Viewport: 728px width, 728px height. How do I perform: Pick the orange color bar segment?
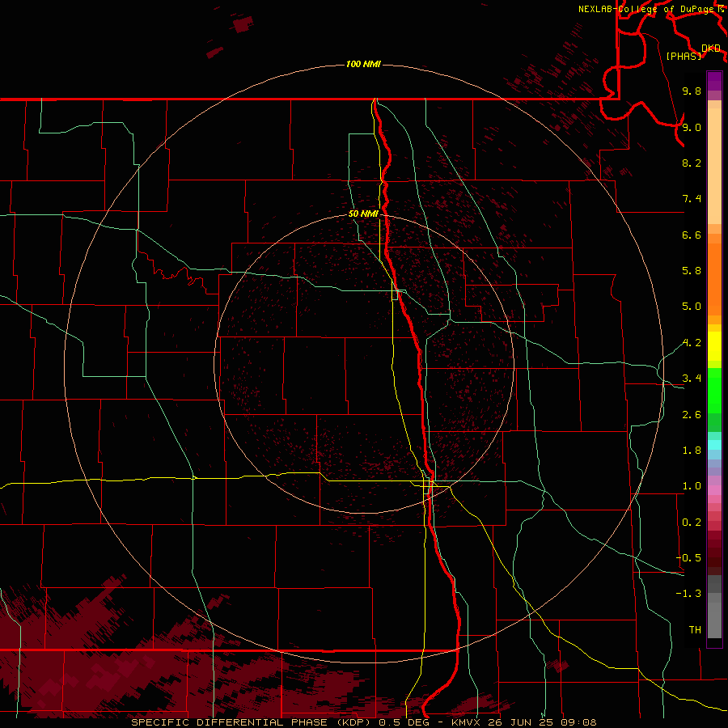[x=714, y=280]
